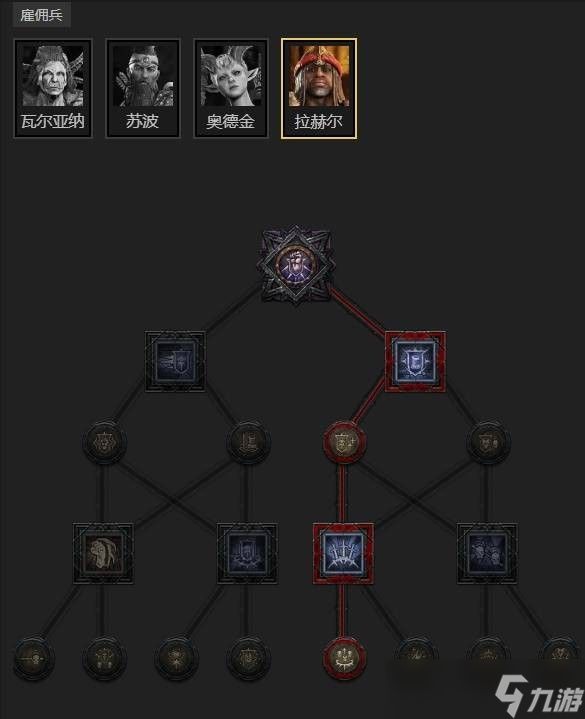The image size is (585, 719).
Task: Click the root skill node atop the tree
Action: click(x=295, y=264)
